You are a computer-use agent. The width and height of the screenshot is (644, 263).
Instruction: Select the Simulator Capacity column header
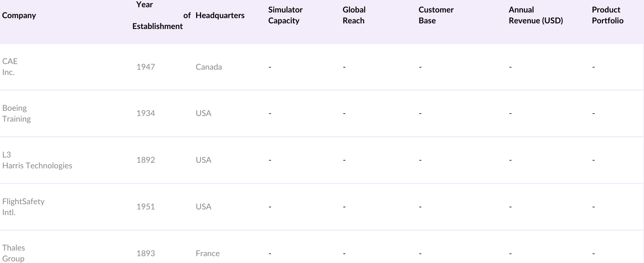(x=285, y=15)
